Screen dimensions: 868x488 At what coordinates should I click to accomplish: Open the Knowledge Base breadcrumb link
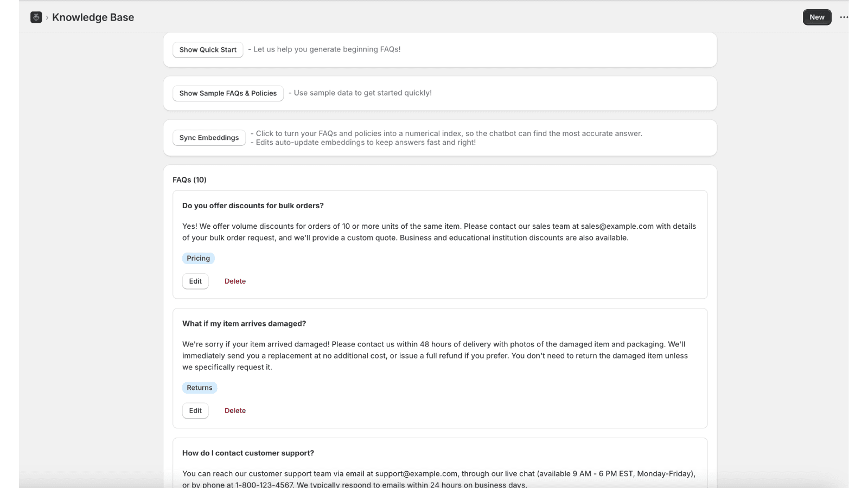click(x=93, y=17)
